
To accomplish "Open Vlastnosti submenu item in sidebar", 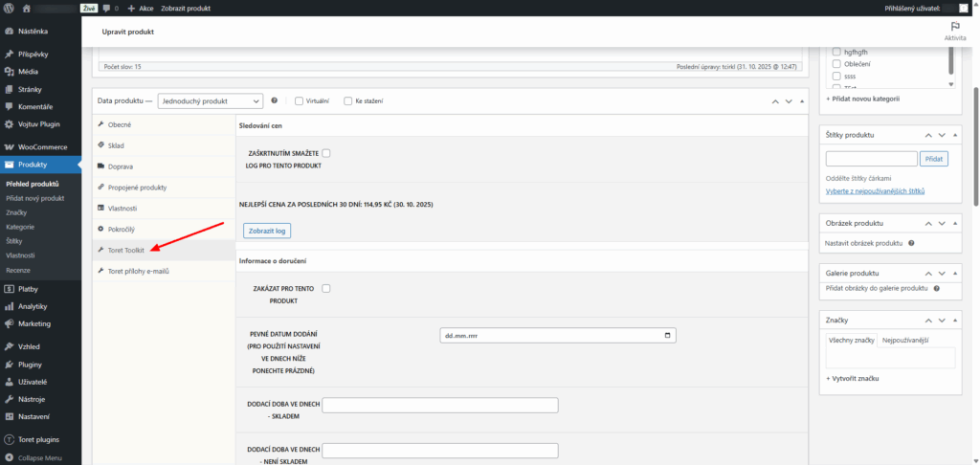I will pos(20,255).
